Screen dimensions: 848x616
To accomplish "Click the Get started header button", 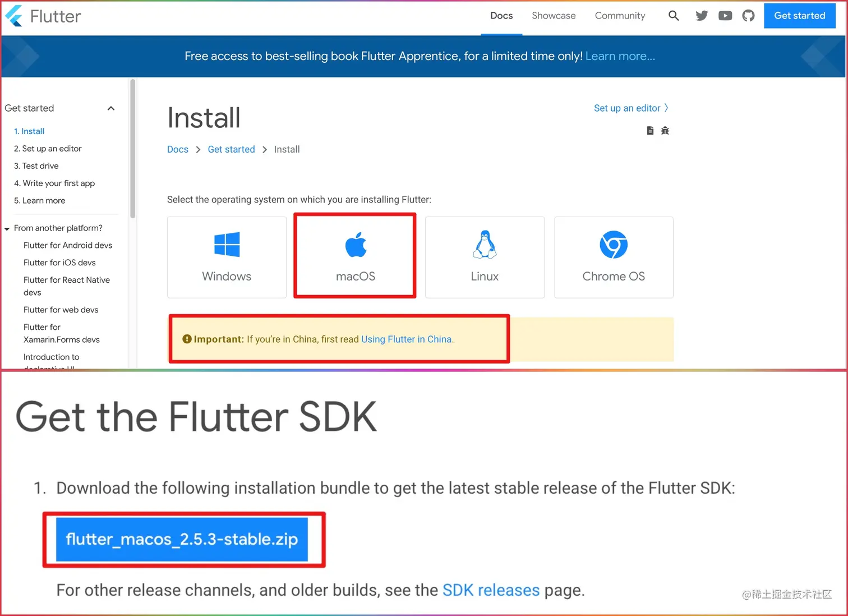I will [x=800, y=16].
